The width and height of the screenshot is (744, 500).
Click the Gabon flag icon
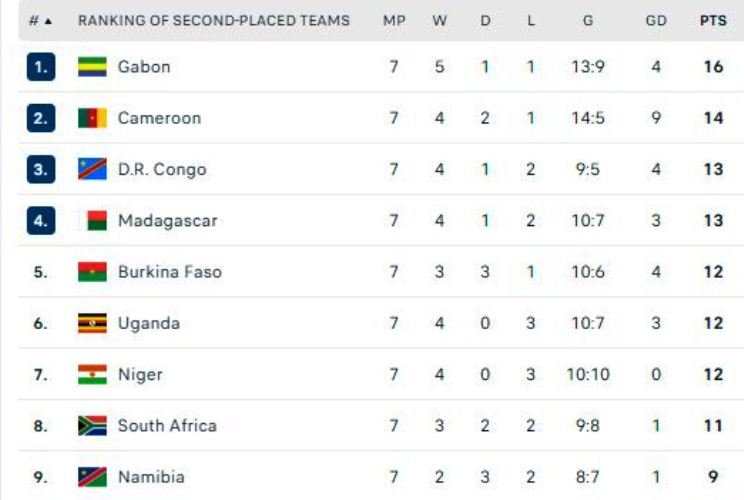(92, 67)
